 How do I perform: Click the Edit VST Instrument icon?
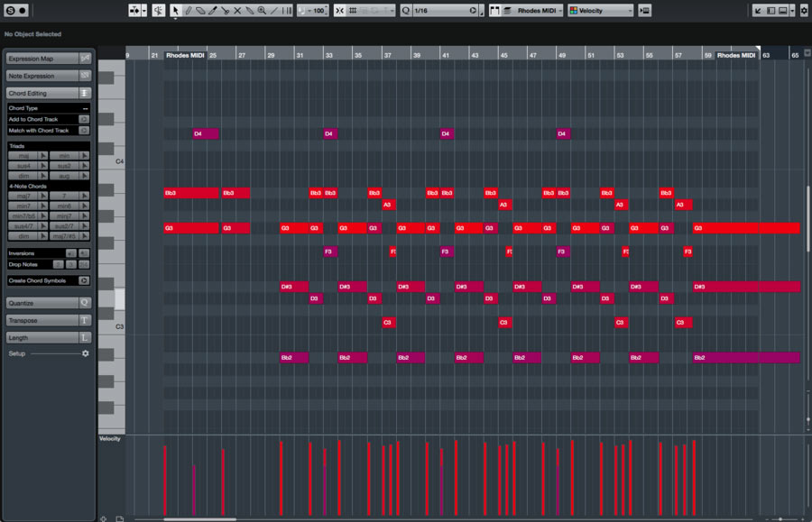coord(645,10)
